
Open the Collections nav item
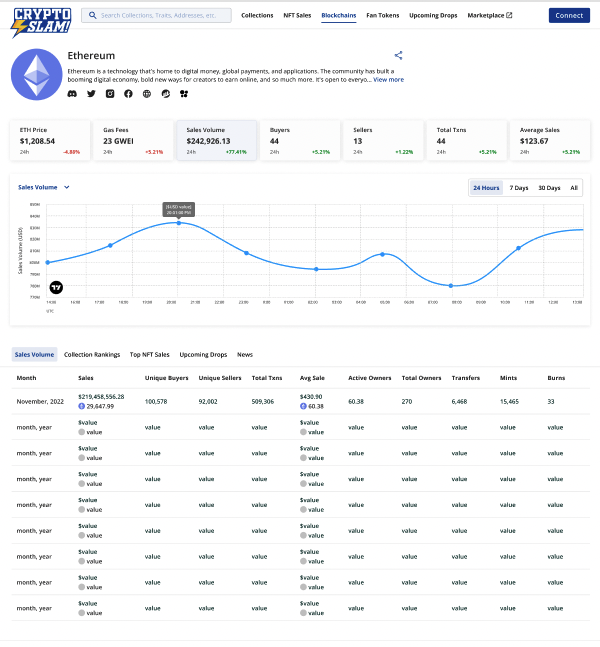(257, 15)
